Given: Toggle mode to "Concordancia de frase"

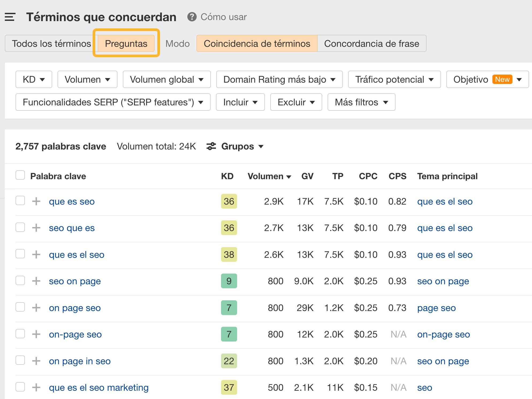Looking at the screenshot, I should point(371,43).
